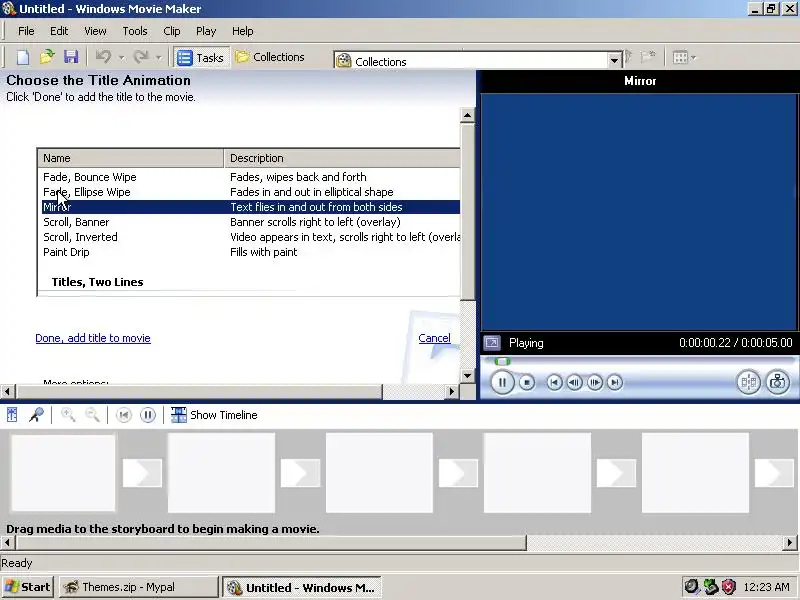Step to previous frame in monitor
Image resolution: width=800 pixels, height=600 pixels.
pyautogui.click(x=574, y=382)
